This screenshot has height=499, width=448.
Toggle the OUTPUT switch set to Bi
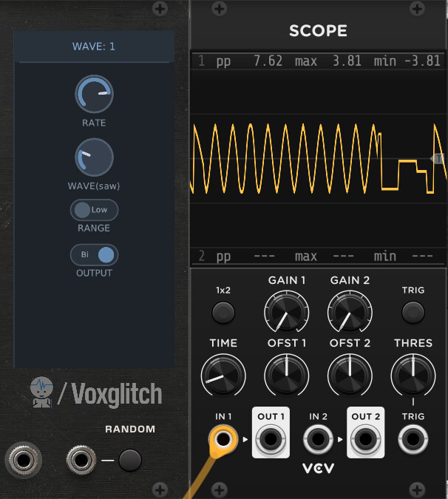[94, 255]
